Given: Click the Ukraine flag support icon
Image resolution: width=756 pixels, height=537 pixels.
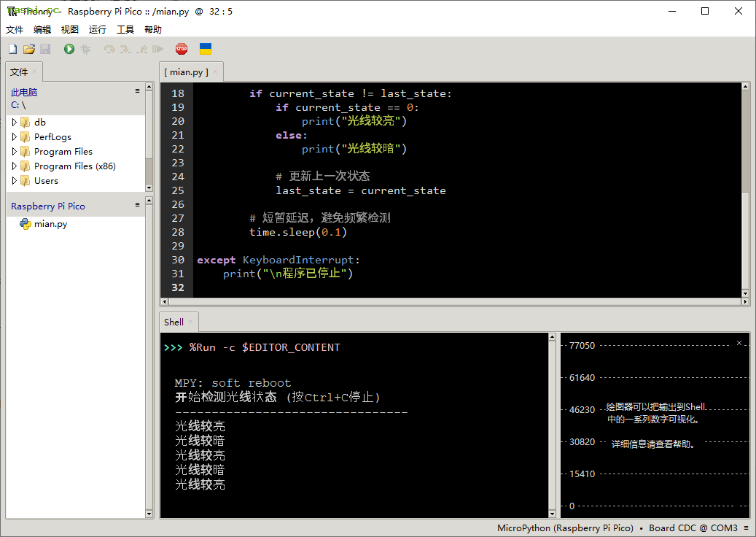Looking at the screenshot, I should 206,49.
